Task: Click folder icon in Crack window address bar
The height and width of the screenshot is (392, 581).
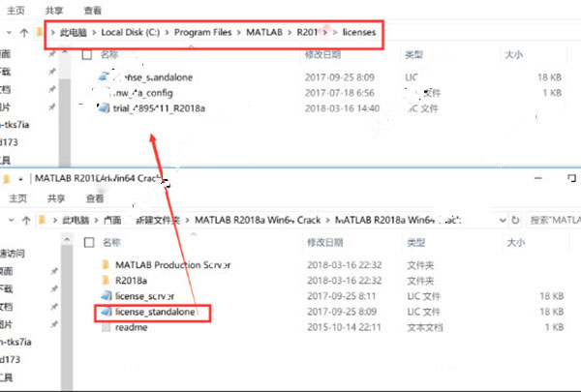Action: (42, 220)
